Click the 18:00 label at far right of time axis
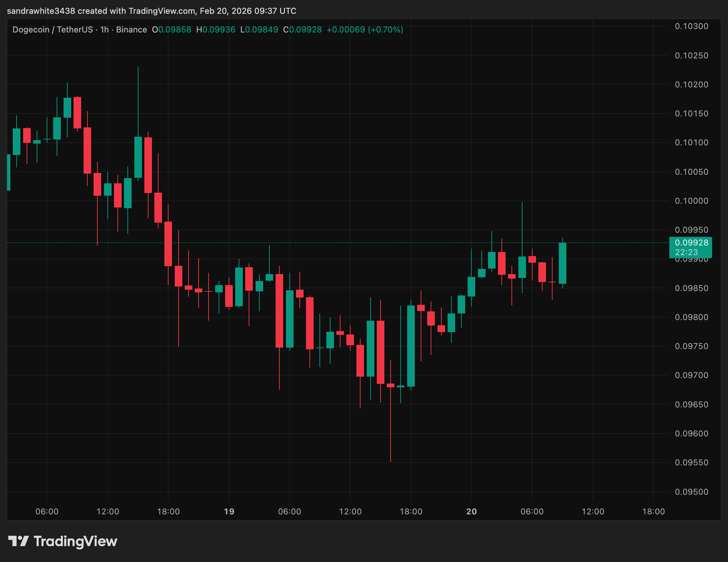 pos(653,512)
